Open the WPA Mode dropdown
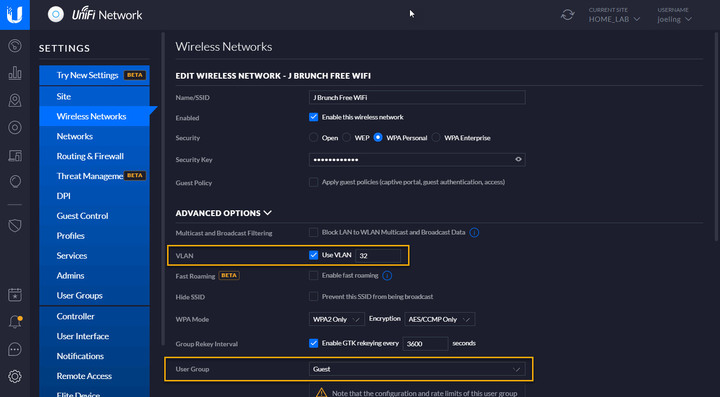The image size is (720, 397). click(337, 319)
